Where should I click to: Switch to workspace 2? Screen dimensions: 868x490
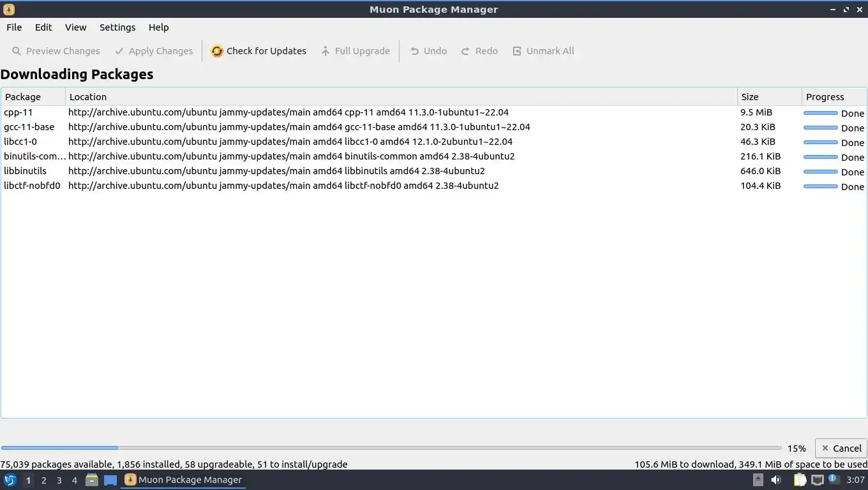(43, 480)
